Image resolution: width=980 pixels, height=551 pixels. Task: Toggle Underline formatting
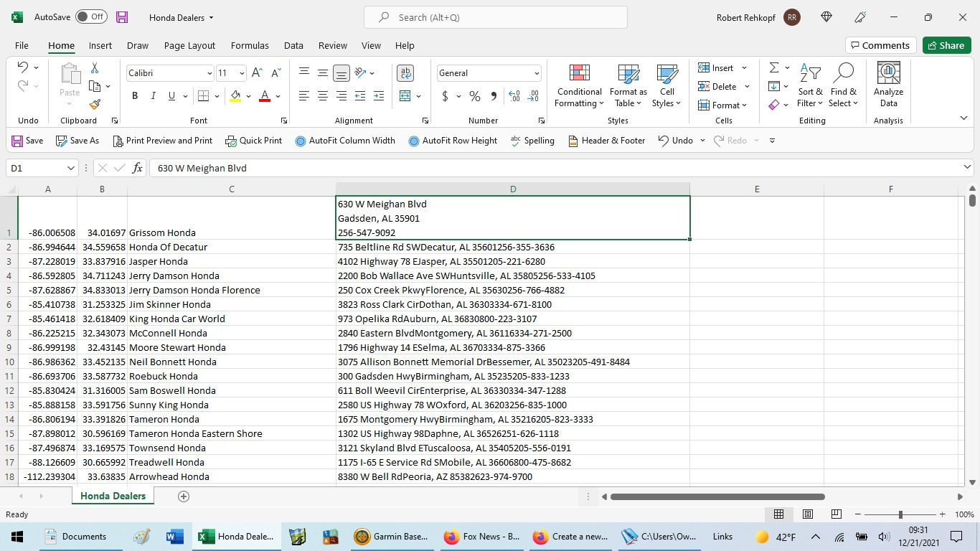[171, 96]
